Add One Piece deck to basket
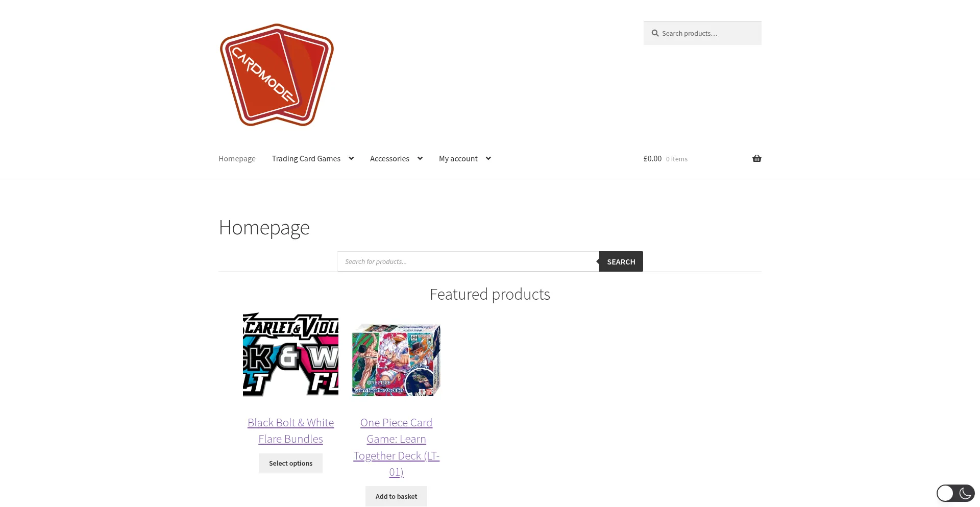The height and width of the screenshot is (507, 980). tap(396, 496)
